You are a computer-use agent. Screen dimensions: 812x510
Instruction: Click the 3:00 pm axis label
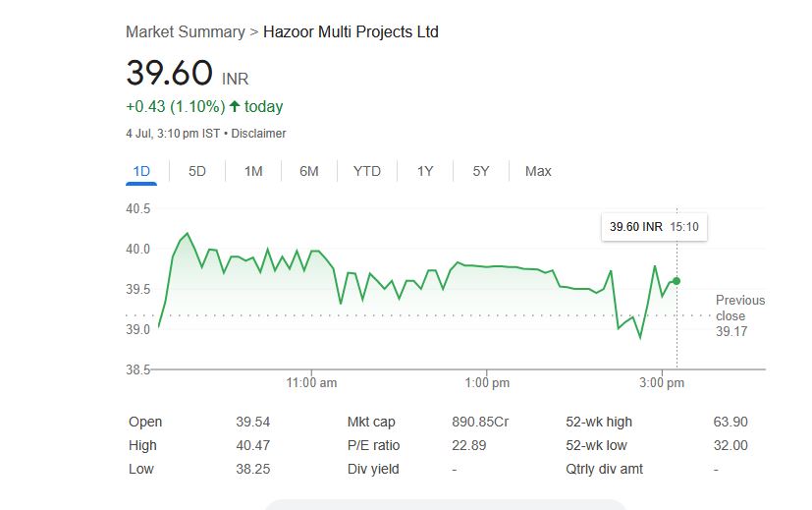(x=662, y=382)
